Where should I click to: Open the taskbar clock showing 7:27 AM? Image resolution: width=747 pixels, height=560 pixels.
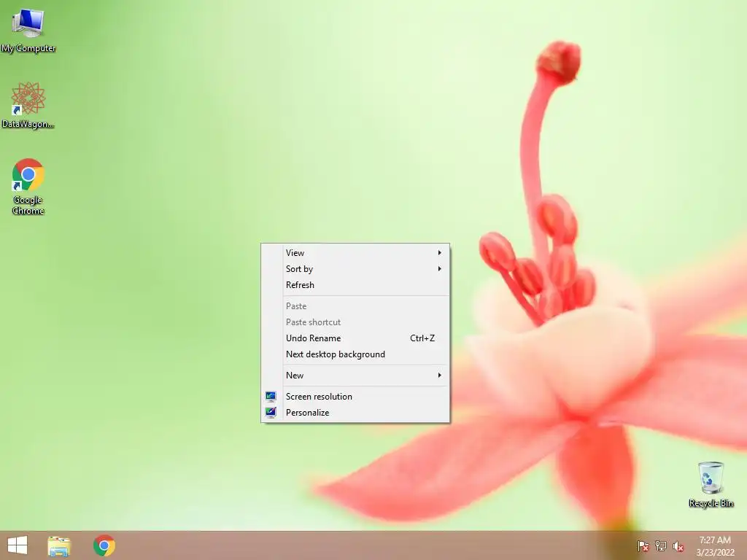click(715, 545)
